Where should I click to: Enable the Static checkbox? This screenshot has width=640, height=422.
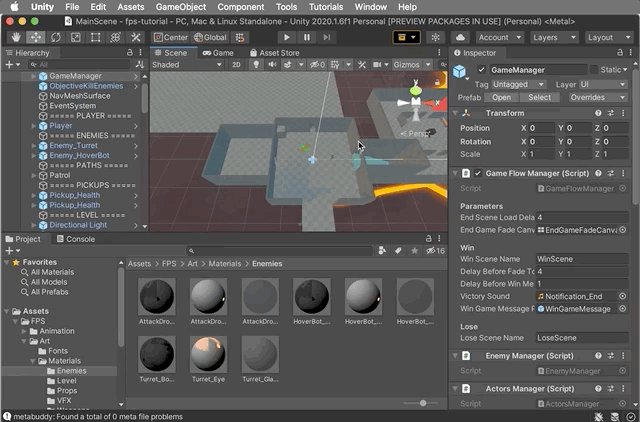(x=594, y=70)
